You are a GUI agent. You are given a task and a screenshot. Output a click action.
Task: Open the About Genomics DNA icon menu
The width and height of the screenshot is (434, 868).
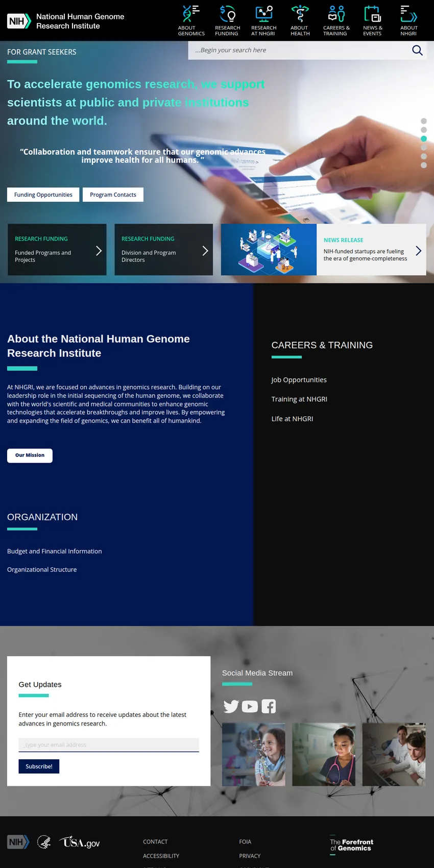(191, 13)
